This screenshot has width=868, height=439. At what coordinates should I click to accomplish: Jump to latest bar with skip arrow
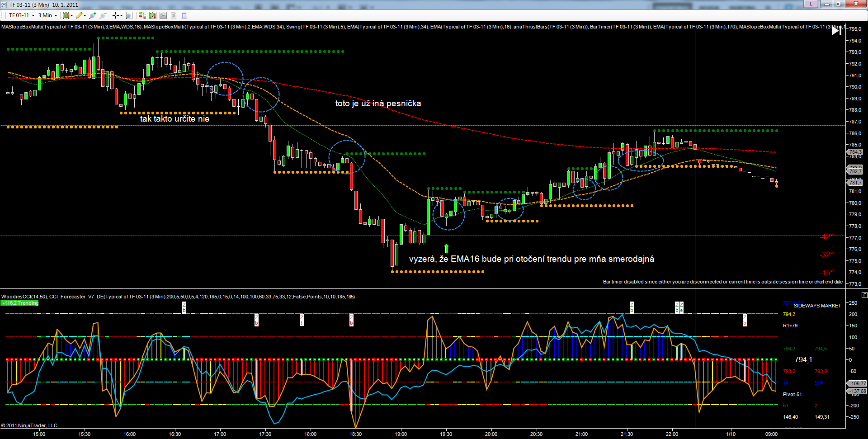point(836,30)
